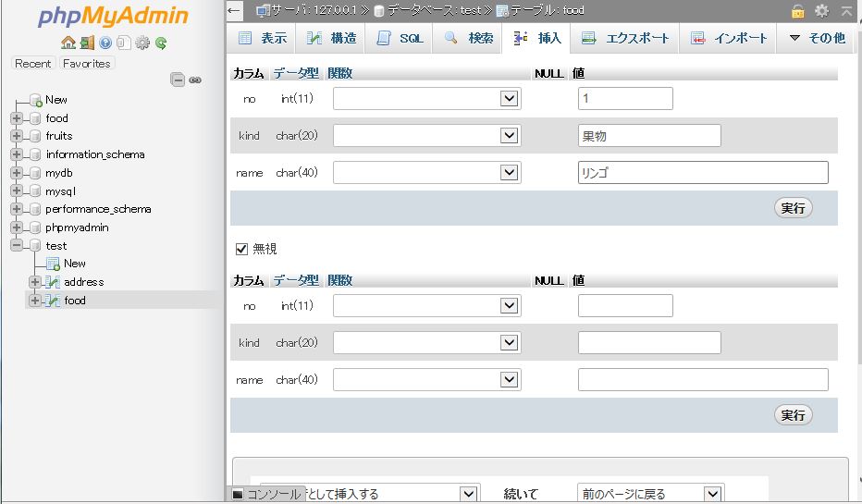Open the phpMyAdmin documentation help icon

pyautogui.click(x=105, y=43)
